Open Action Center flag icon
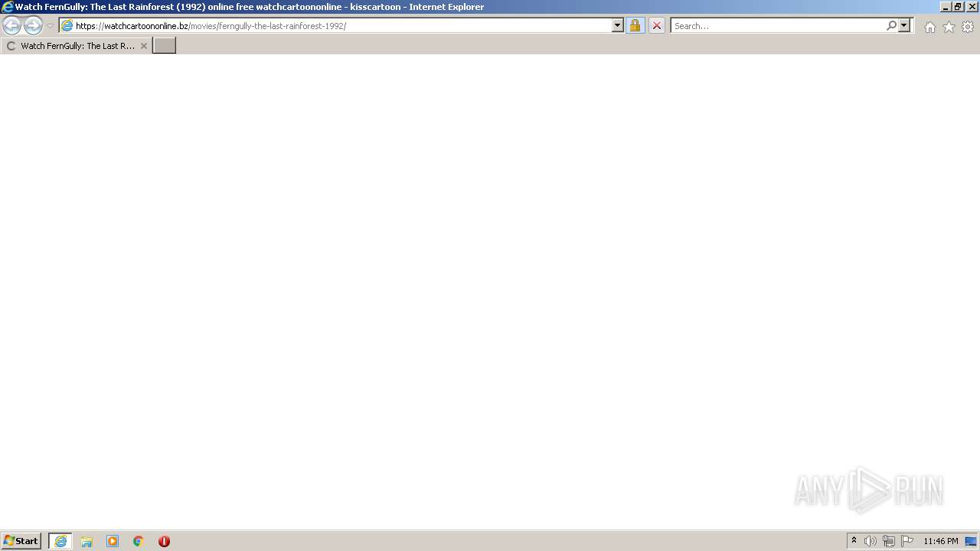The width and height of the screenshot is (980, 551). click(x=907, y=541)
